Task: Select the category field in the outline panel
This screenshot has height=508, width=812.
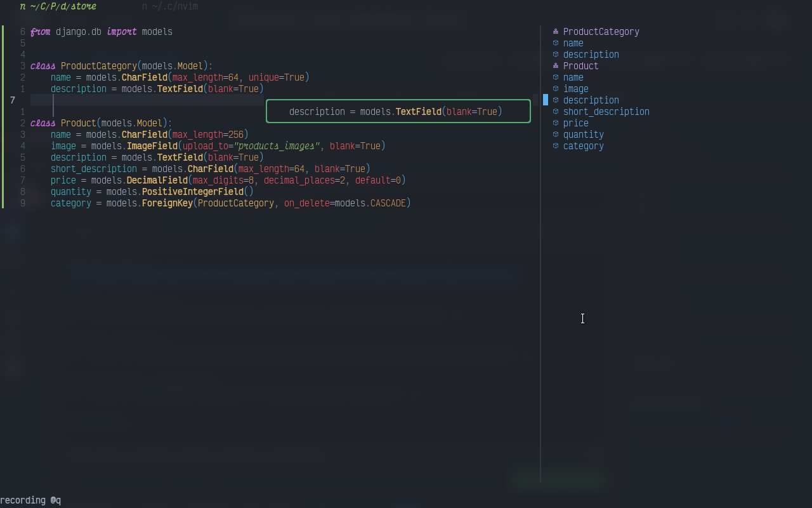Action: coord(583,145)
